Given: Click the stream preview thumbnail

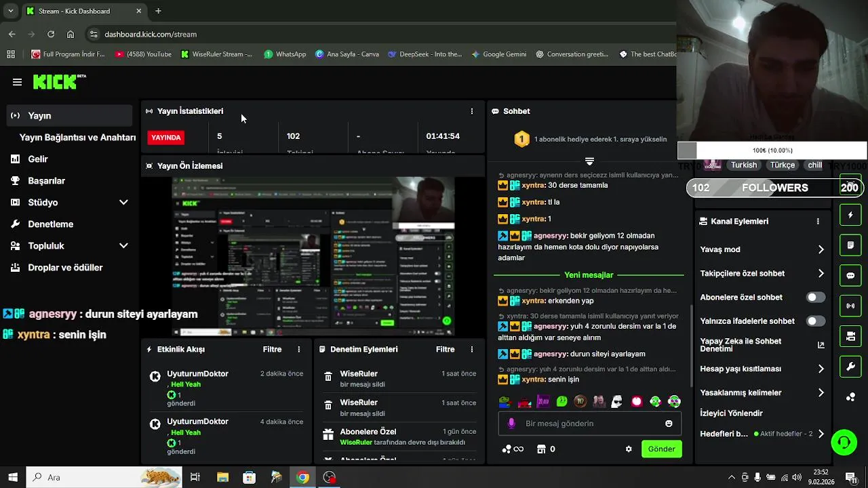Looking at the screenshot, I should click(x=313, y=256).
